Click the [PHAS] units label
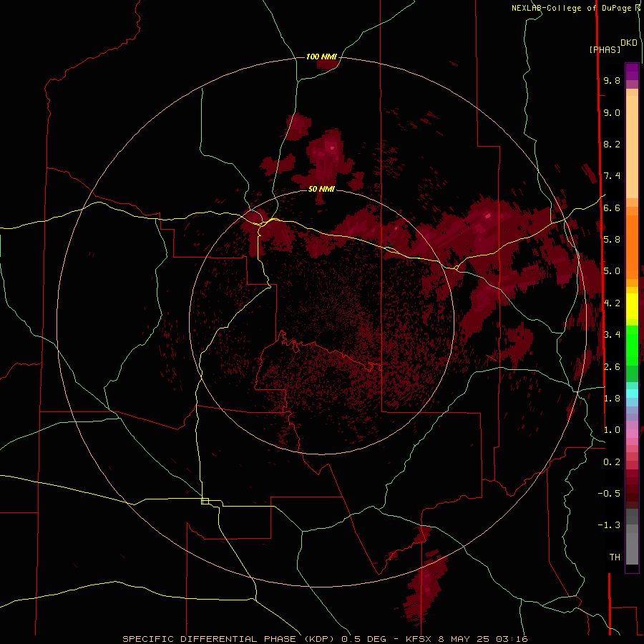 point(605,50)
